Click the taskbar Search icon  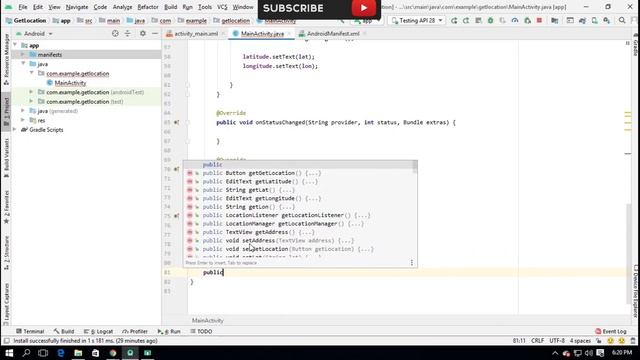click(26, 353)
